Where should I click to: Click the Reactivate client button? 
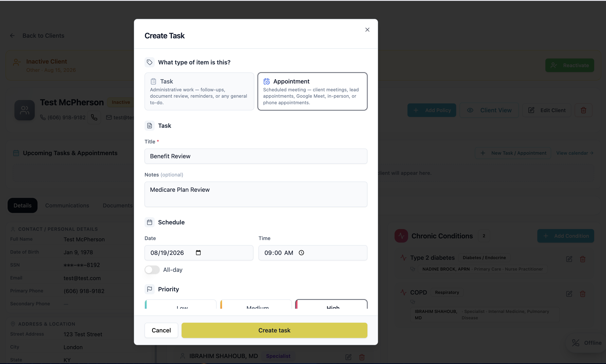(x=570, y=65)
